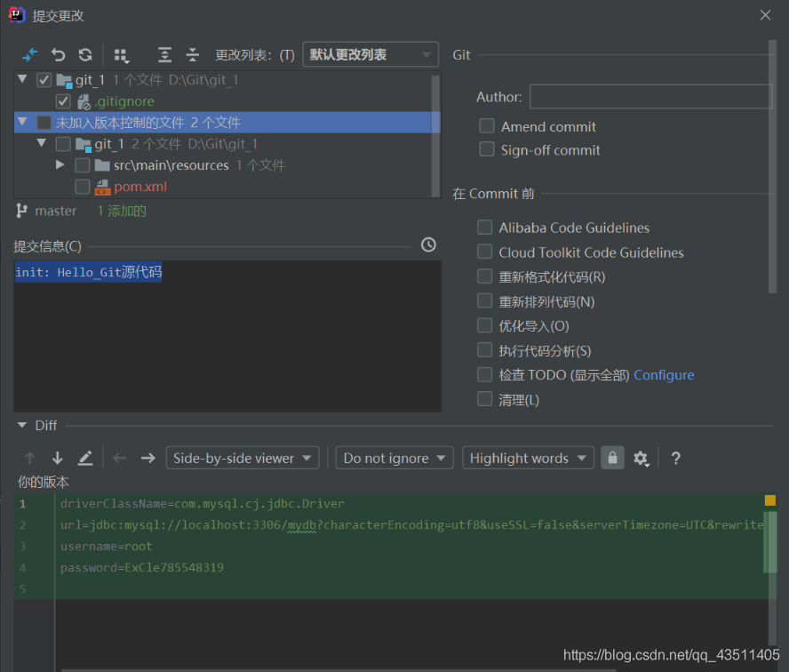Expand the src\main\resources folder node
Image resolution: width=789 pixels, height=672 pixels.
(x=60, y=165)
